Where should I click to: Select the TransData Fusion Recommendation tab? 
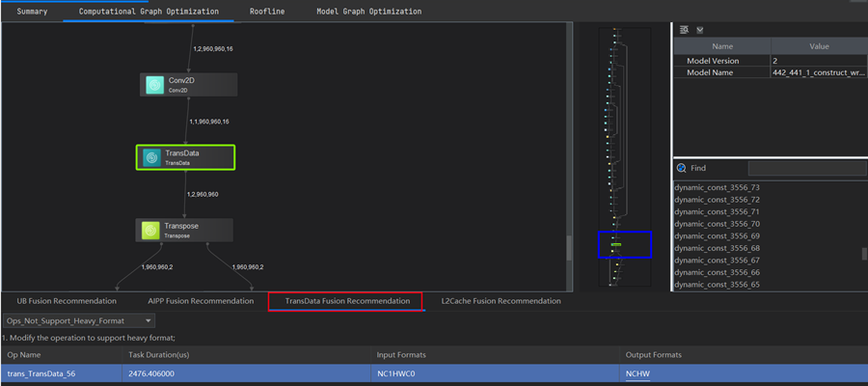click(x=347, y=301)
